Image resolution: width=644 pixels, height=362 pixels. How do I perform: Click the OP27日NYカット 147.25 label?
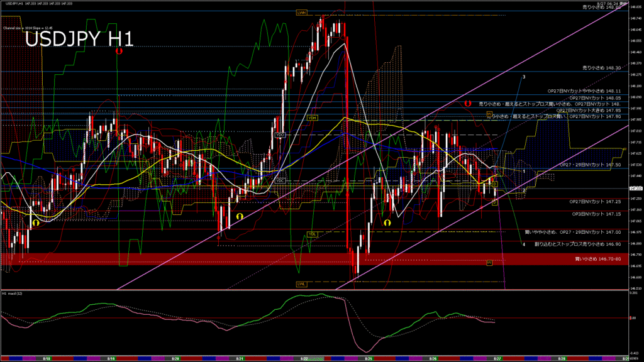point(595,202)
